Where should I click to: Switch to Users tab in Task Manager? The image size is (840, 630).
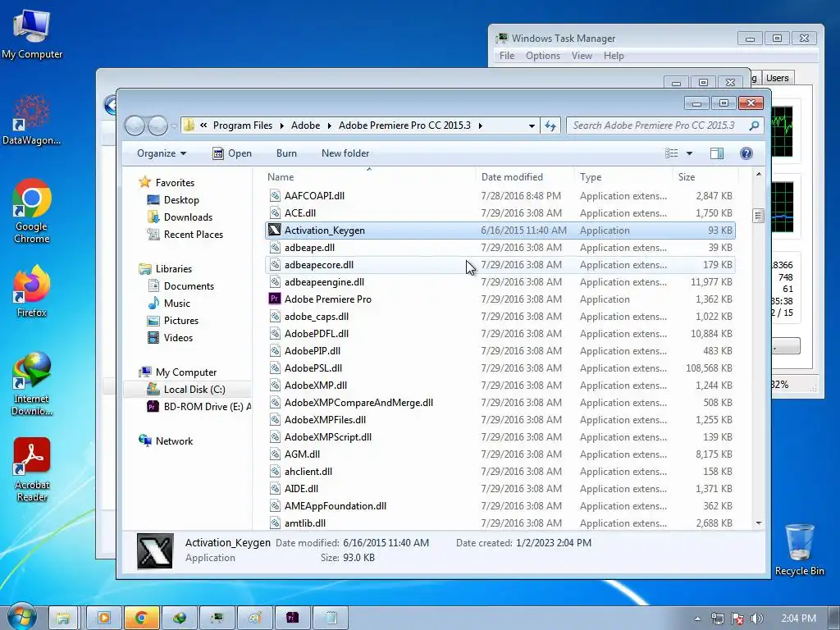click(778, 78)
